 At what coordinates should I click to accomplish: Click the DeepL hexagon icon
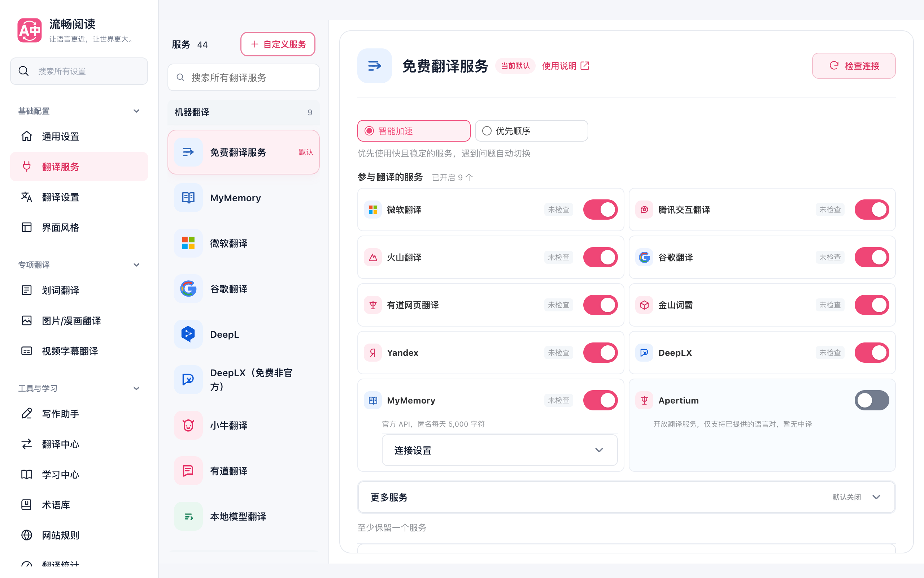188,334
